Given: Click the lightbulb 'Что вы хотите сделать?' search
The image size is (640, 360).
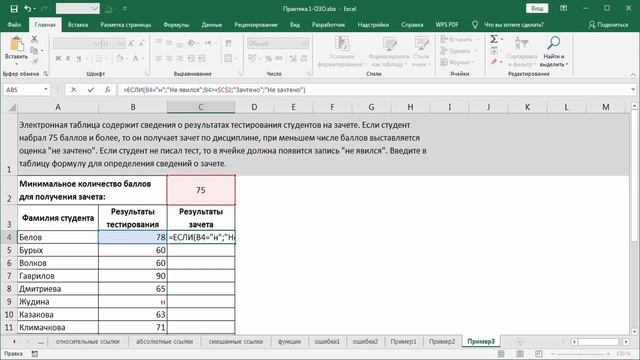Looking at the screenshot, I should (x=508, y=25).
